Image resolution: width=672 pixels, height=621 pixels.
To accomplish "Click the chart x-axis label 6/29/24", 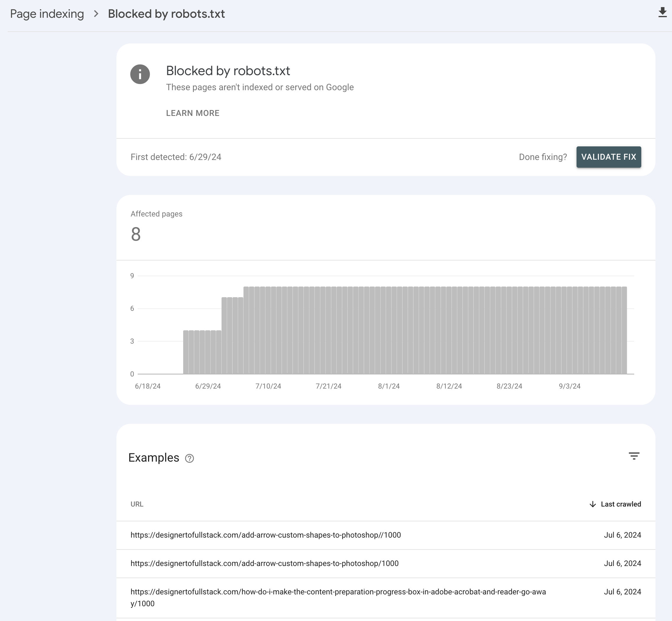I will tap(208, 386).
